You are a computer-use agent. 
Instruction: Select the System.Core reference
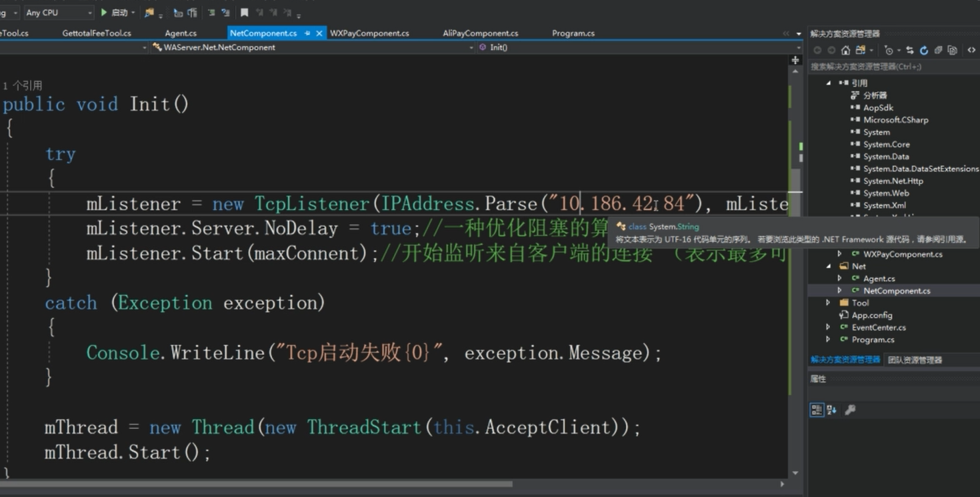886,144
